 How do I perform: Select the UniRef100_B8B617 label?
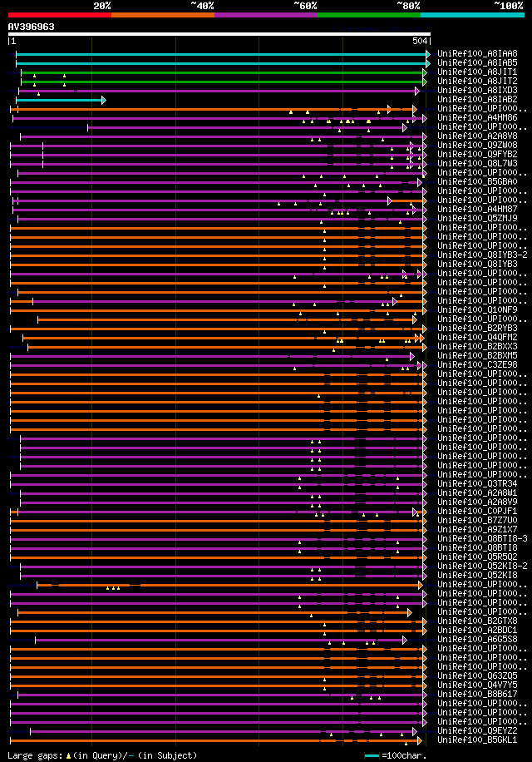pyautogui.click(x=477, y=695)
